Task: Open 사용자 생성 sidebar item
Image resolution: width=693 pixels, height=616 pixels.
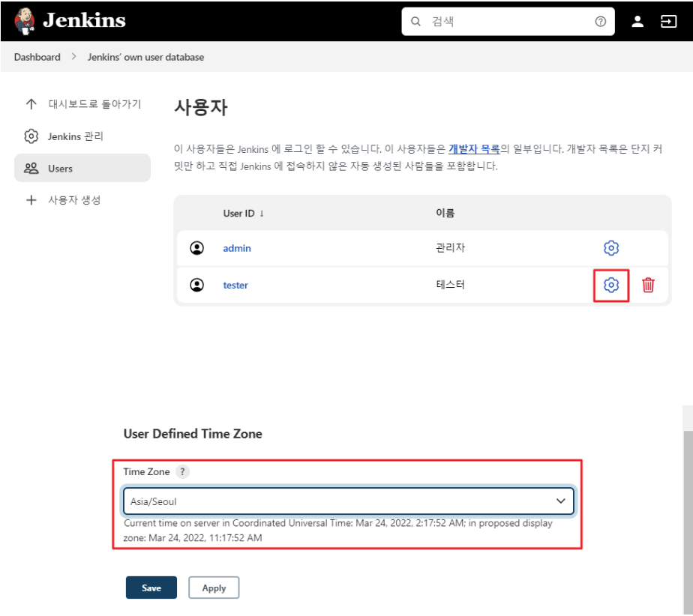Action: click(82, 200)
